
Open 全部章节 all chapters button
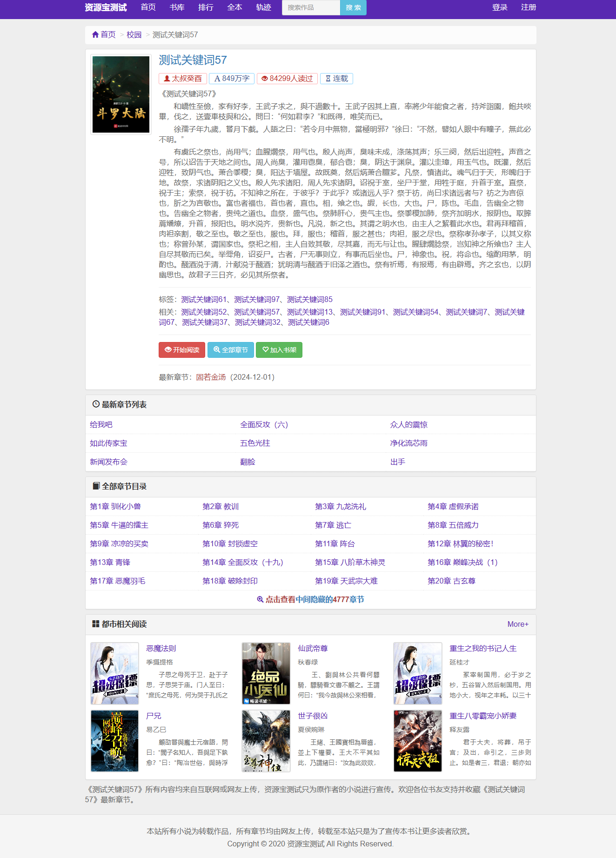(230, 350)
